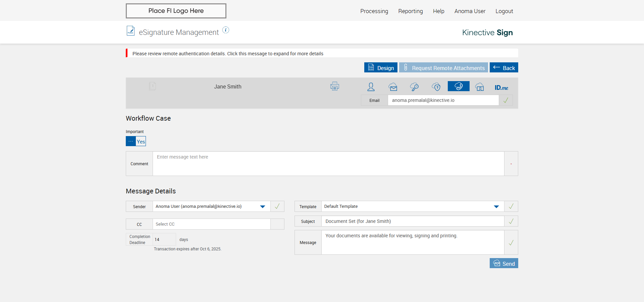Screen dimensions: 644x302
Task: Select the cloud key password authentication icon
Action: (414, 87)
